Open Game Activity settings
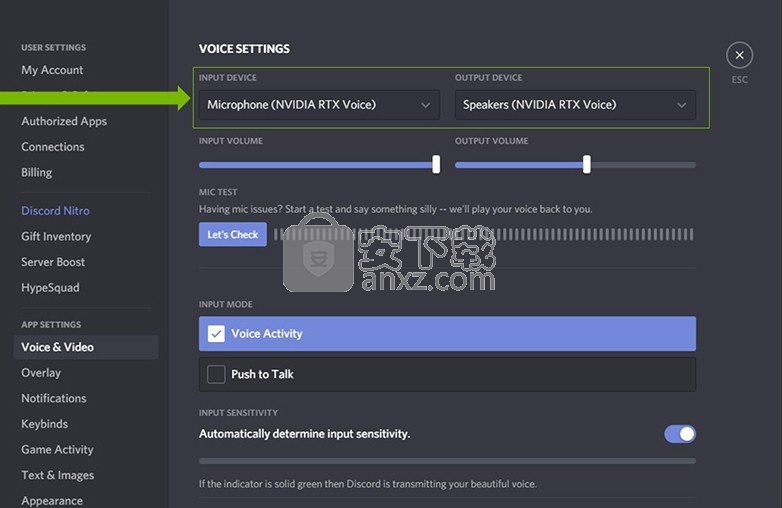This screenshot has height=508, width=782. coord(57,450)
